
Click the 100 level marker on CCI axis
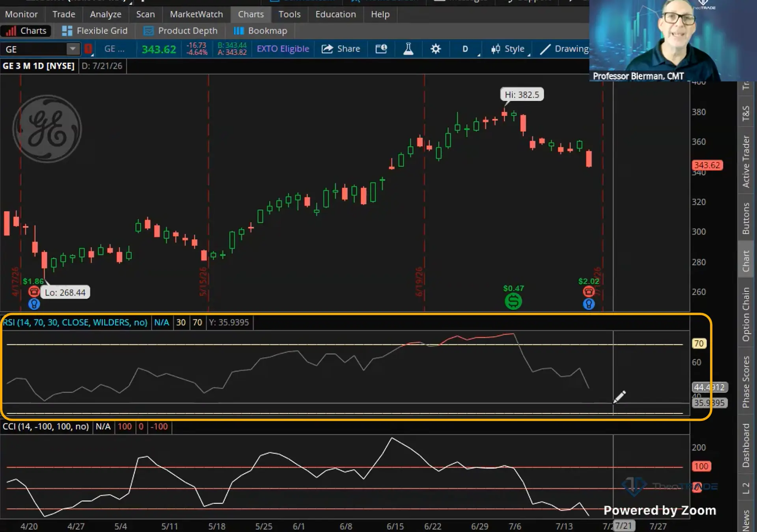tap(701, 467)
